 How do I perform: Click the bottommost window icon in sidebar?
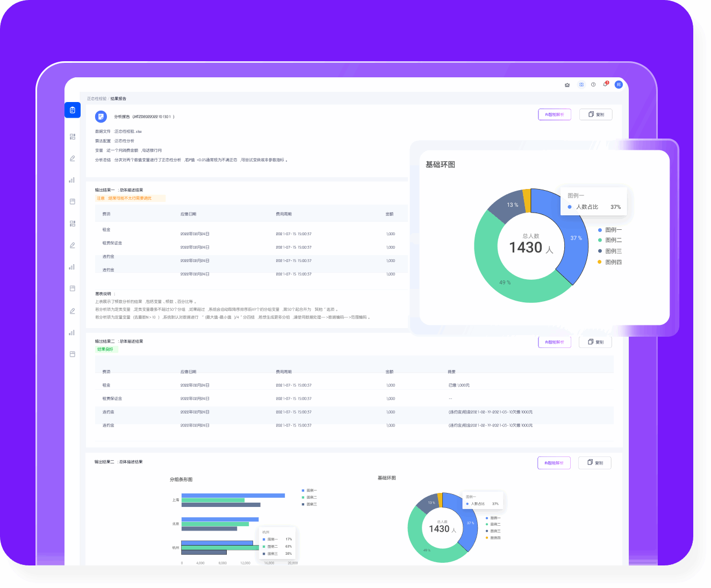(73, 354)
